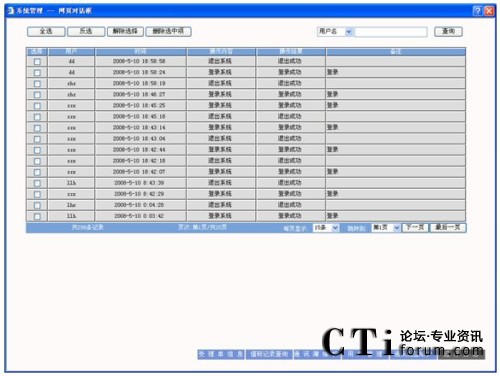Screen dimensions: 500x376
Task: Open the 值班记录查询 bottom tab
Action: [x=269, y=354]
